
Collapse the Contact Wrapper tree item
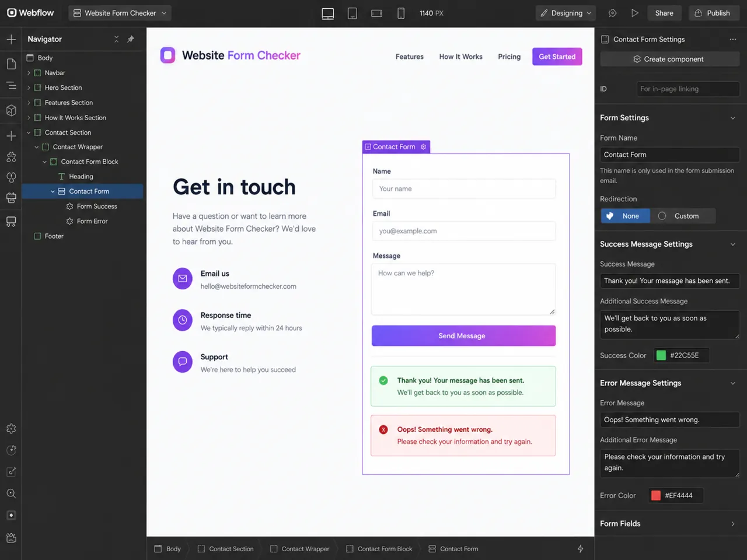37,147
